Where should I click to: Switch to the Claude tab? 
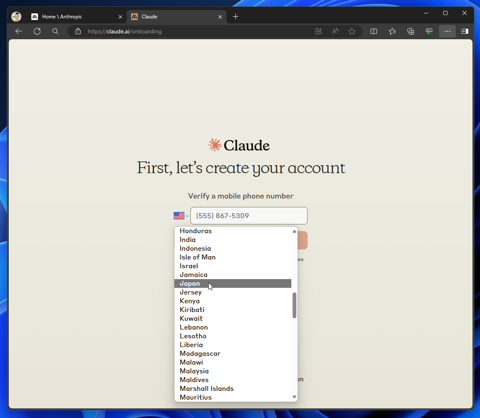177,17
